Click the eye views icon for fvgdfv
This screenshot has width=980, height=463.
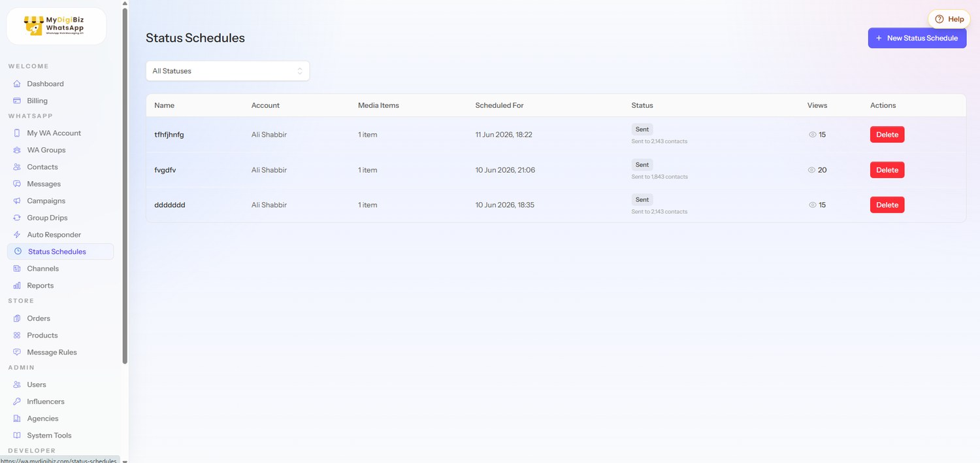pyautogui.click(x=813, y=170)
